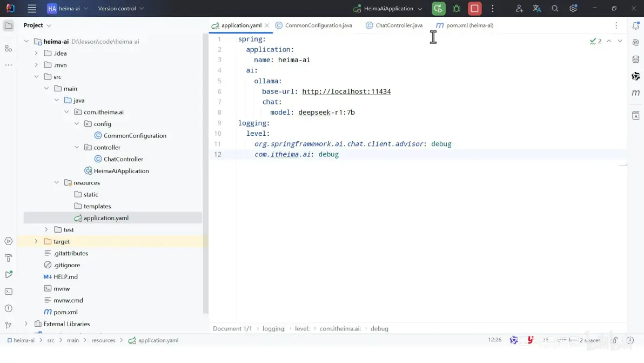644x363 pixels.
Task: Toggle the file lock icon in status bar
Action: pyautogui.click(x=614, y=340)
